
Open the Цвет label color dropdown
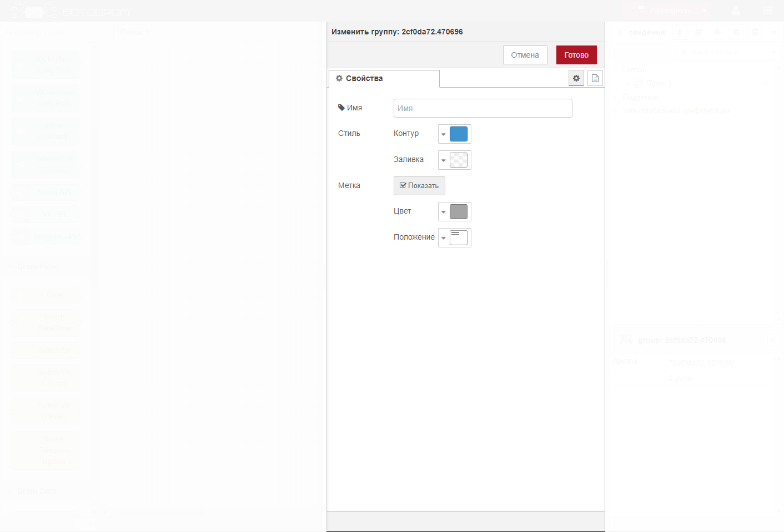(x=444, y=212)
